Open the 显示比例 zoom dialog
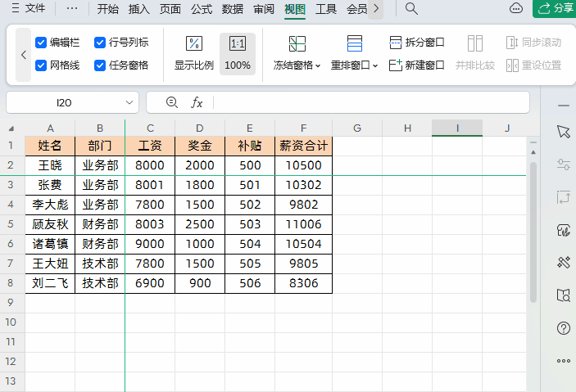 click(x=194, y=54)
